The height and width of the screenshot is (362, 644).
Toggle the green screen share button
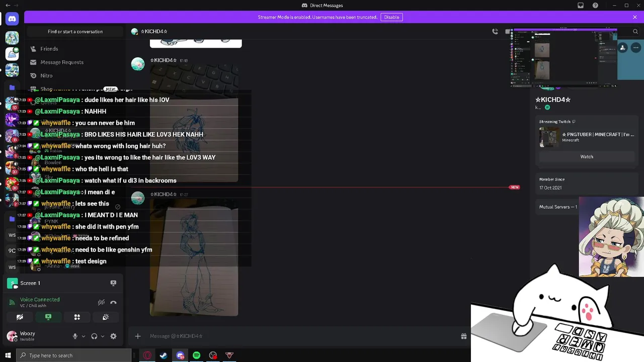[x=48, y=317]
